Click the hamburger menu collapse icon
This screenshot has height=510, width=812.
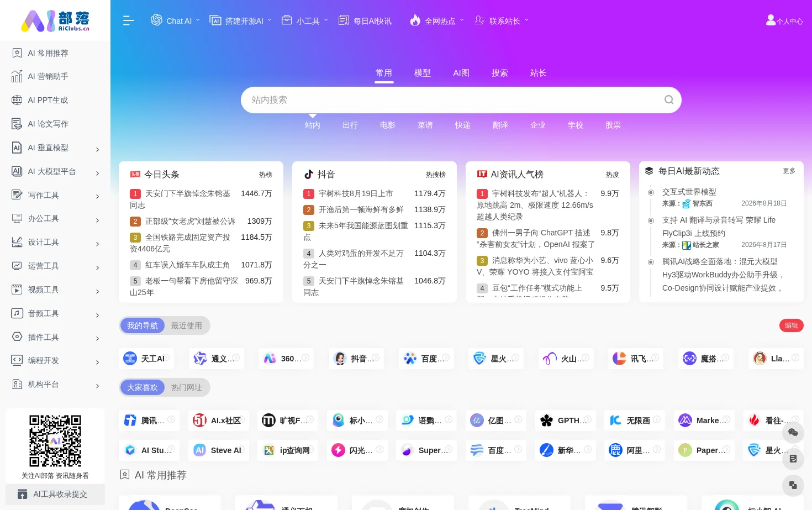click(x=128, y=20)
